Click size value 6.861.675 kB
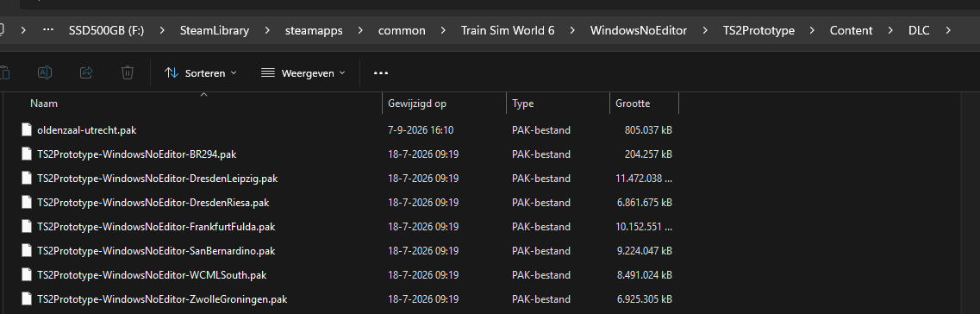 (645, 203)
